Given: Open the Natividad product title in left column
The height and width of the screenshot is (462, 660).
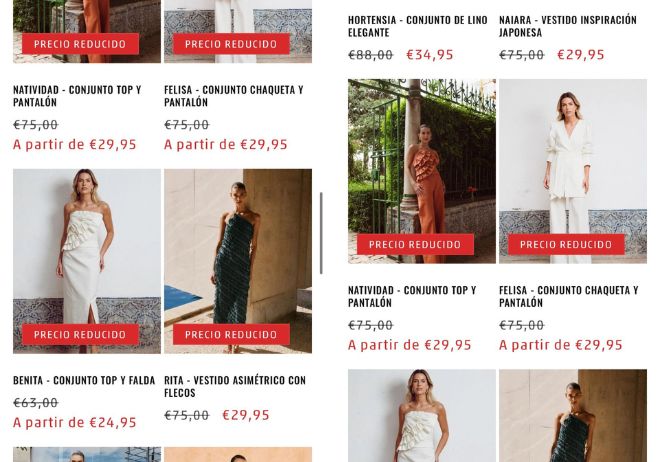Looking at the screenshot, I should point(77,96).
